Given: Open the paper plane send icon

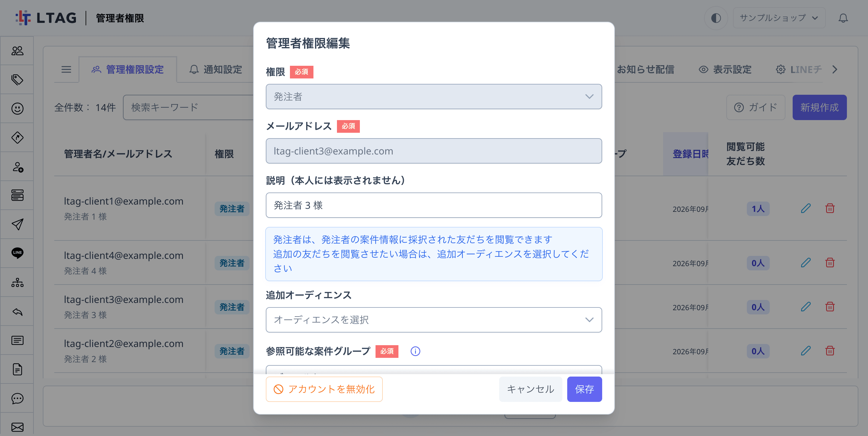Looking at the screenshot, I should pos(17,224).
